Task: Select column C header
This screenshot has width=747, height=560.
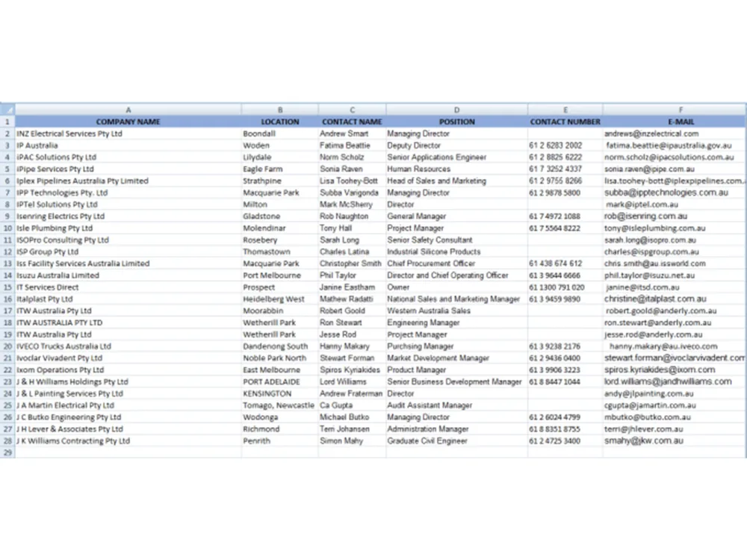Action: 352,110
